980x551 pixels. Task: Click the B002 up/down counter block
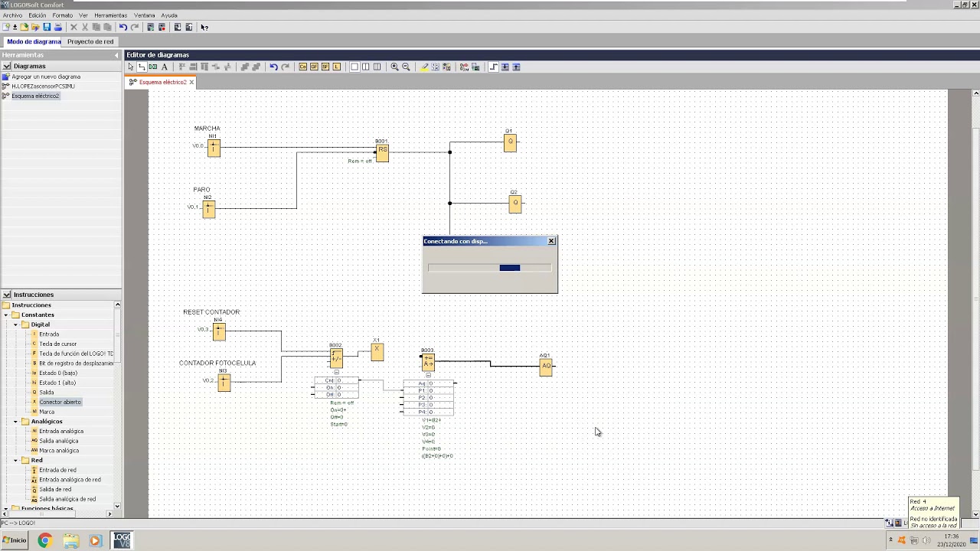pyautogui.click(x=336, y=357)
